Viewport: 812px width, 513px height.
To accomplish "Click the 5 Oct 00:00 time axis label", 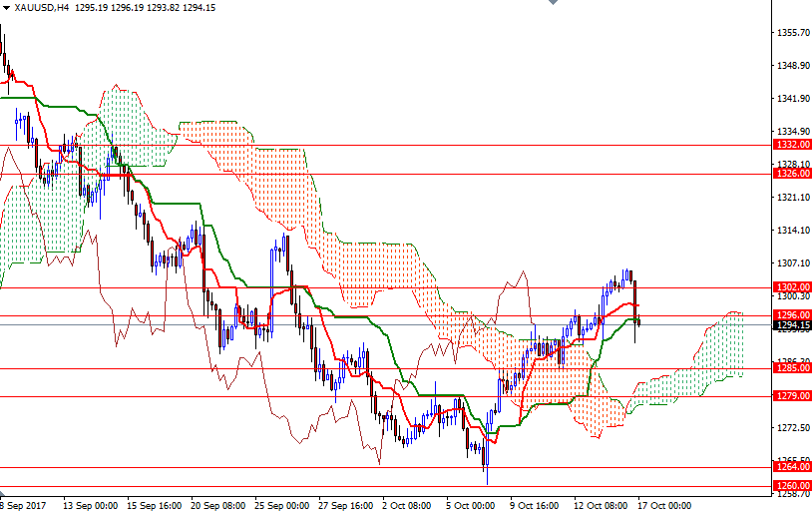I will click(x=470, y=505).
